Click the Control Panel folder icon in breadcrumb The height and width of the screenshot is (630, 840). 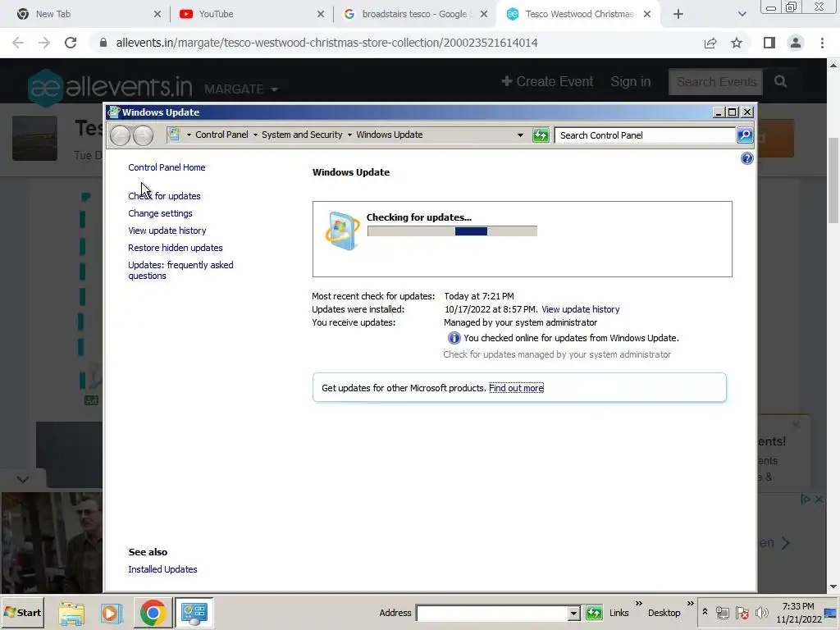pos(174,135)
